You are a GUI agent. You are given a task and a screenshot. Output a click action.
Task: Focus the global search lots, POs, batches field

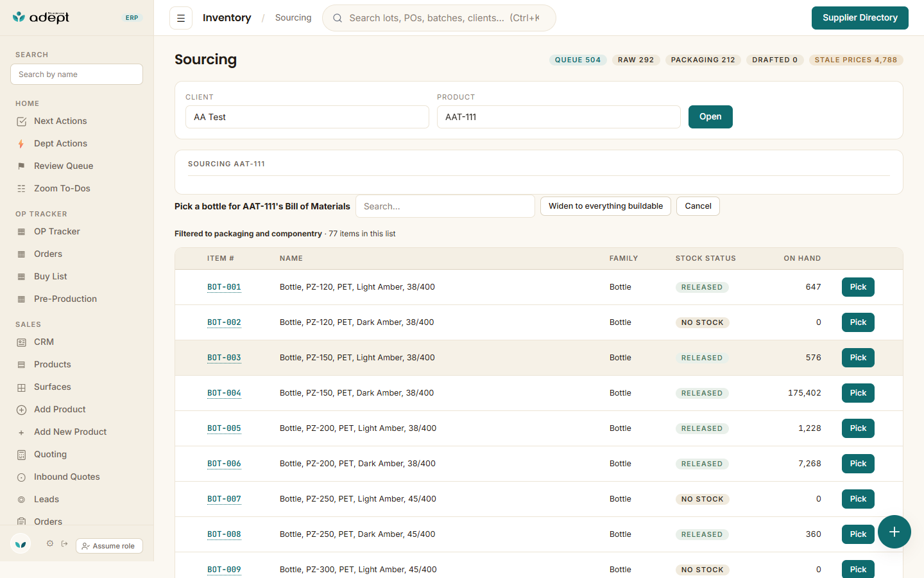point(439,18)
